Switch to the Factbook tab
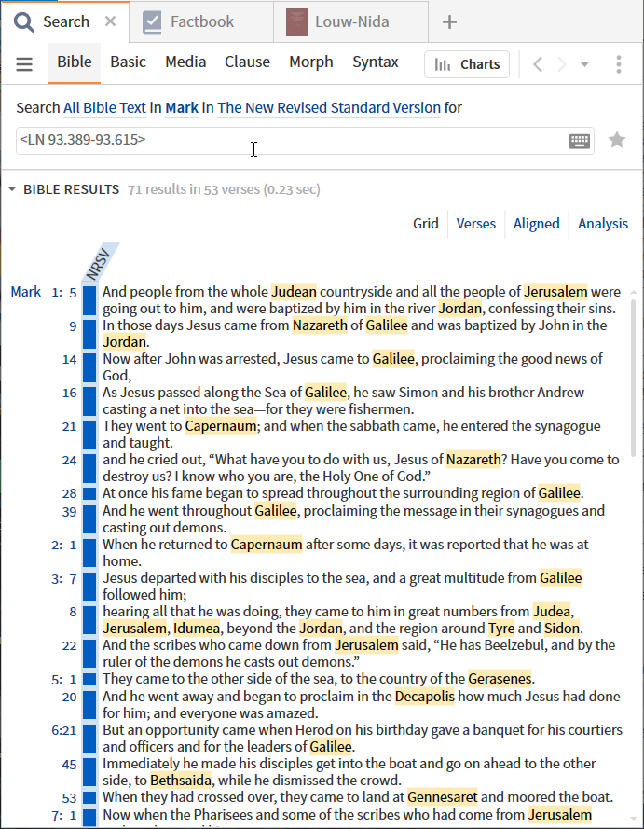The image size is (644, 829). pyautogui.click(x=201, y=21)
